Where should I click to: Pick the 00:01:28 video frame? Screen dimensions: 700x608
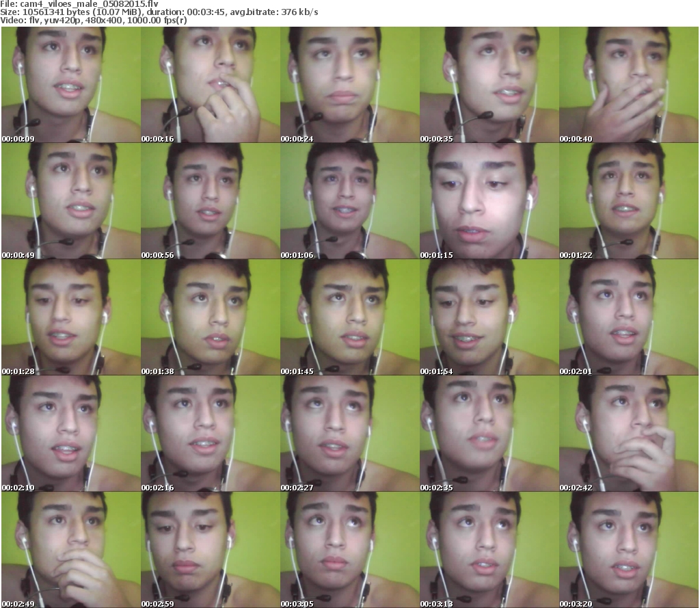point(71,317)
